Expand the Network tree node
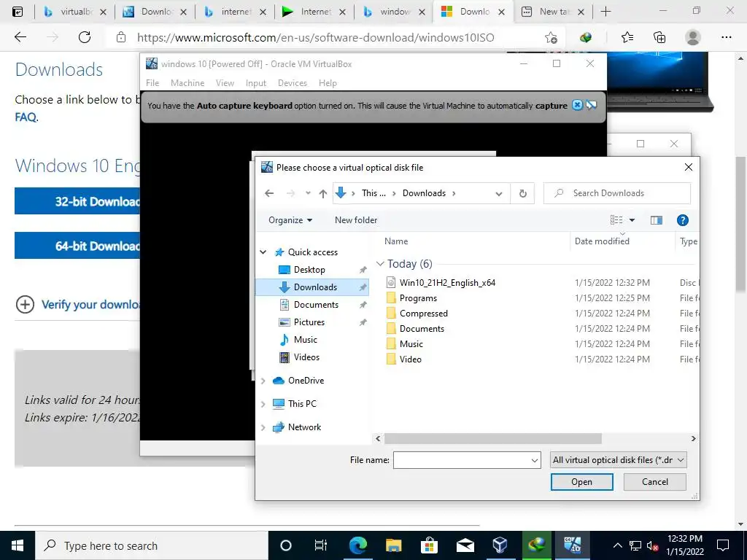 pyautogui.click(x=263, y=427)
